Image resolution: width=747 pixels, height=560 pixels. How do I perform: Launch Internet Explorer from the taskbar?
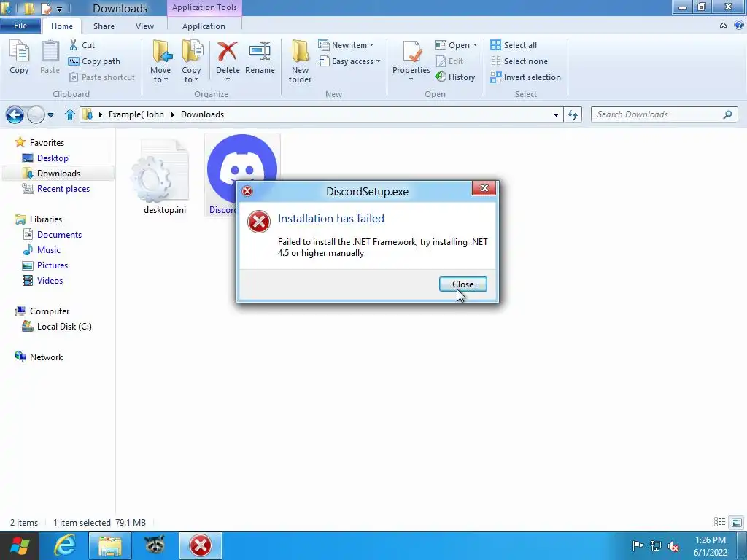pos(64,545)
